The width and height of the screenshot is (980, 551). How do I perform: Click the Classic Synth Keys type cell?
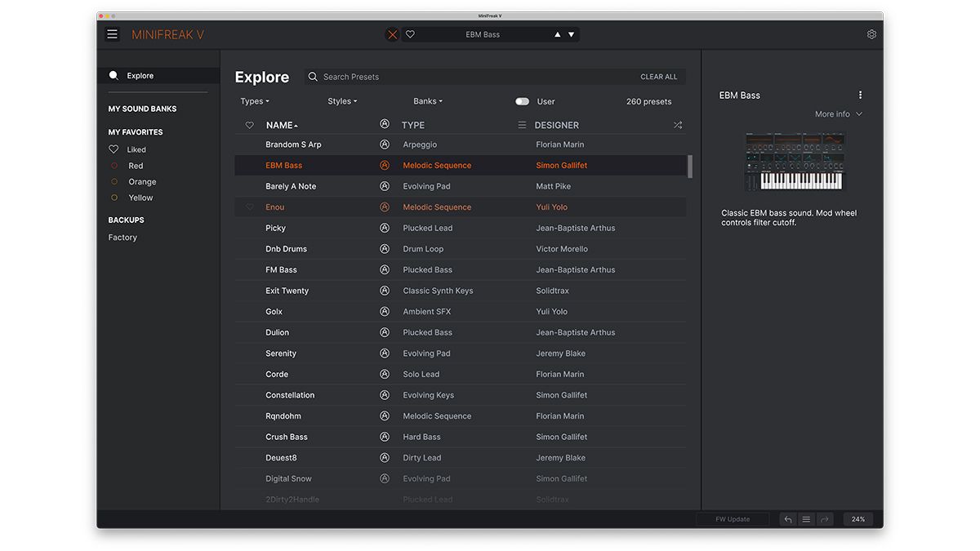(438, 291)
